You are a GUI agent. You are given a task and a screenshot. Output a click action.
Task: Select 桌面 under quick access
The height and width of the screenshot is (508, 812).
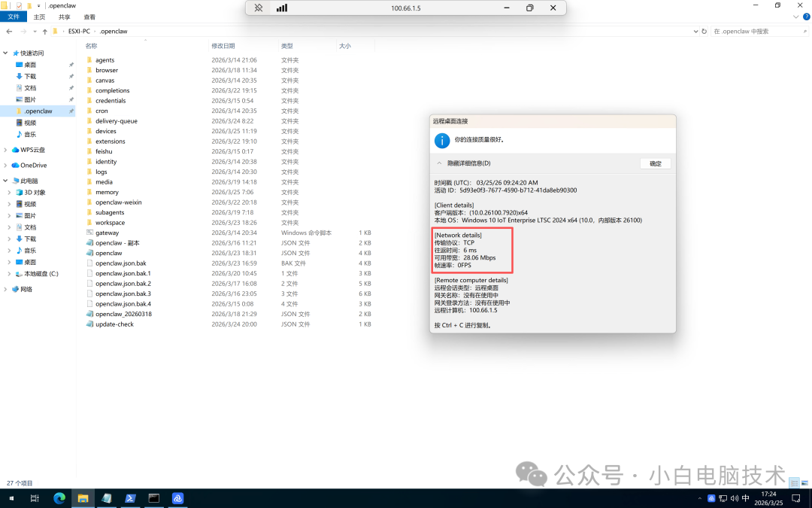tap(30, 65)
